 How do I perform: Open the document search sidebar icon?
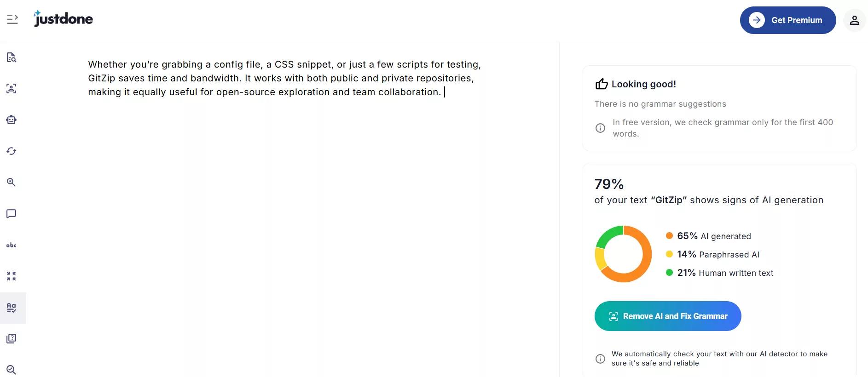pos(12,57)
